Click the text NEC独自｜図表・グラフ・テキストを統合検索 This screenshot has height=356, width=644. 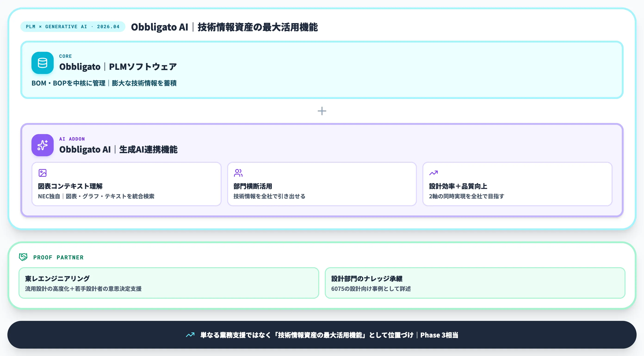[96, 196]
